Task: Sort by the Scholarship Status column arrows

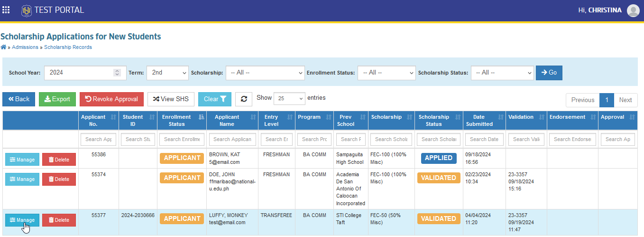Action: [x=457, y=117]
